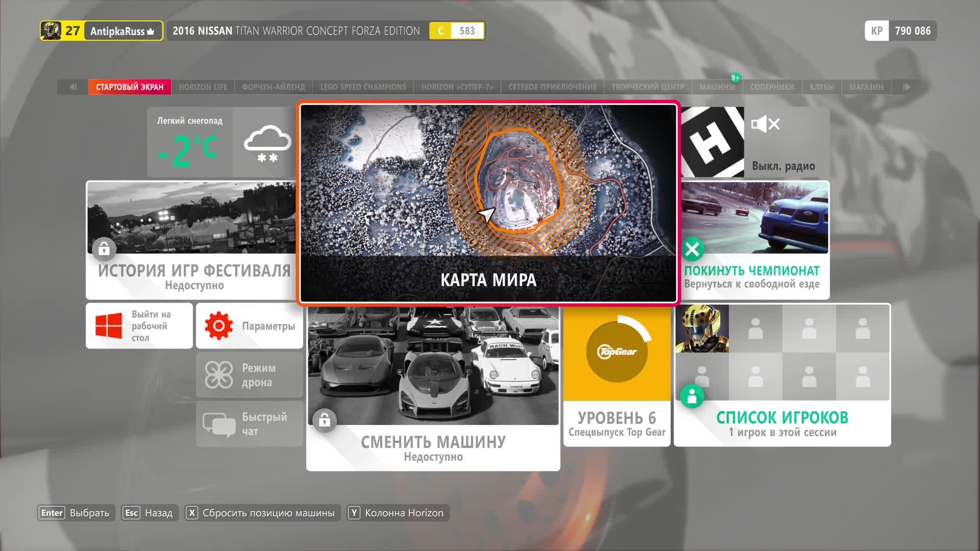Open Быстрый чат with the chat bubble icon
The image size is (980, 551).
219,422
